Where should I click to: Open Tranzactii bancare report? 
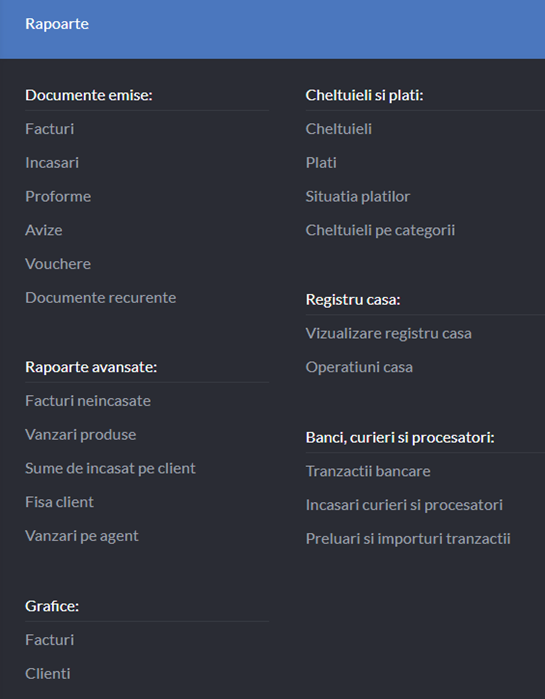[368, 471]
